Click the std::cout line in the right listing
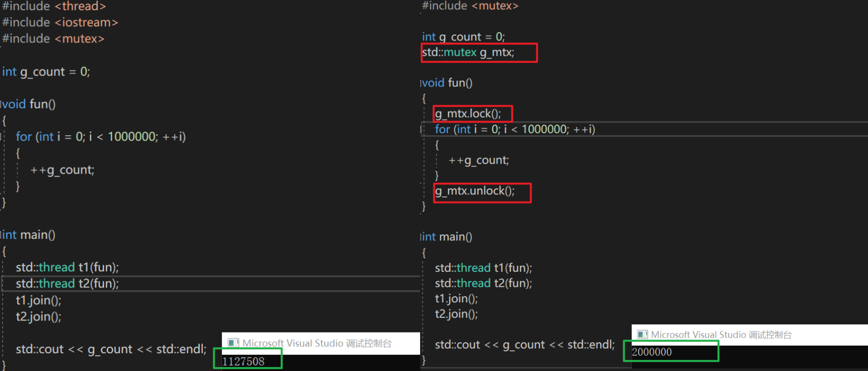 click(x=525, y=345)
